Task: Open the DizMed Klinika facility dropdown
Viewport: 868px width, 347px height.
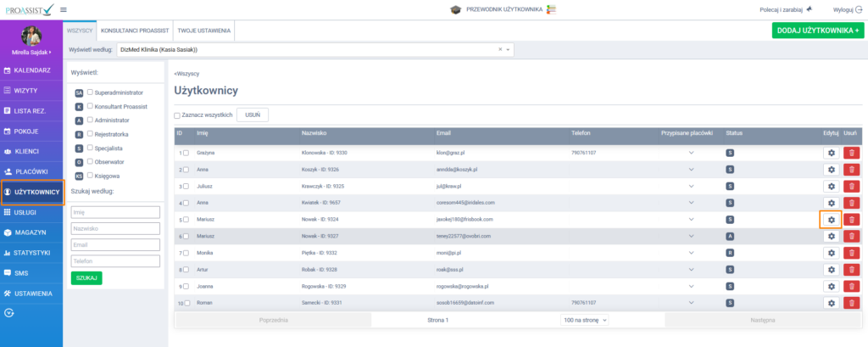Action: (x=314, y=49)
